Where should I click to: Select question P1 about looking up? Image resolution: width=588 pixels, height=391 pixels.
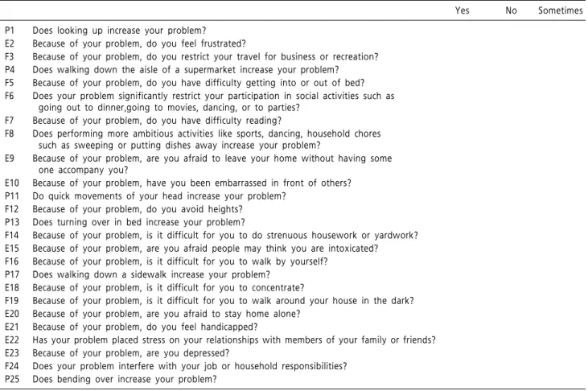coord(119,31)
